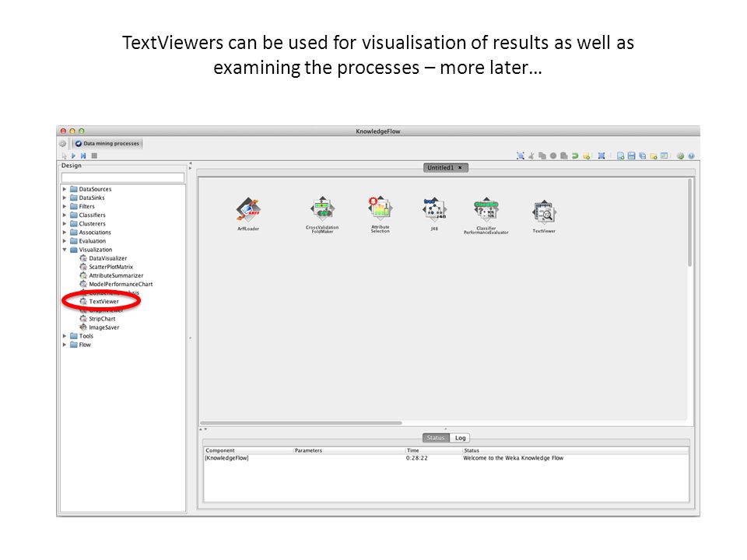
Task: Select DataVisualizer in the Visualization tree
Action: pos(103,258)
